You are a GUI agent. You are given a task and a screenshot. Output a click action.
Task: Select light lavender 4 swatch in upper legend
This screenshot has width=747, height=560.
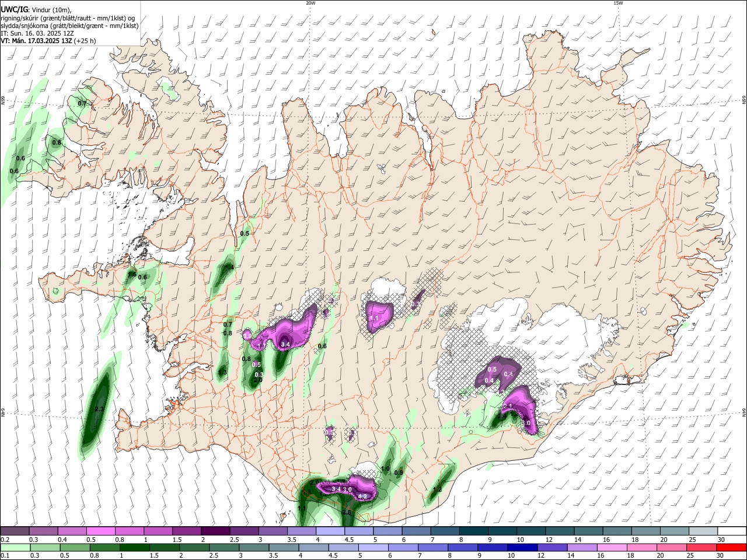[329, 531]
